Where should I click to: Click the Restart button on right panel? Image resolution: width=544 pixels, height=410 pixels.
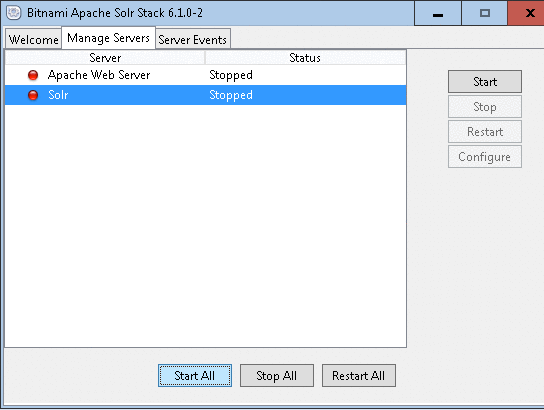(x=485, y=131)
